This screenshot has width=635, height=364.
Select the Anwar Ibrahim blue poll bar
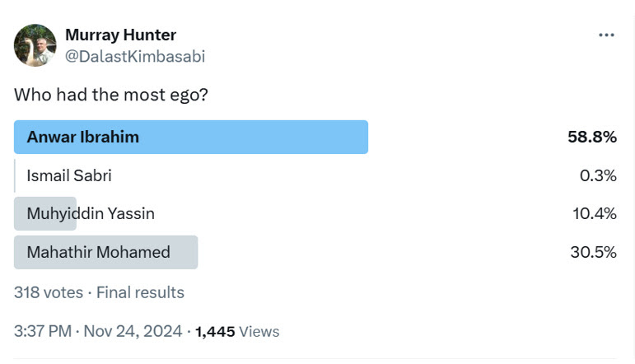pyautogui.click(x=191, y=137)
